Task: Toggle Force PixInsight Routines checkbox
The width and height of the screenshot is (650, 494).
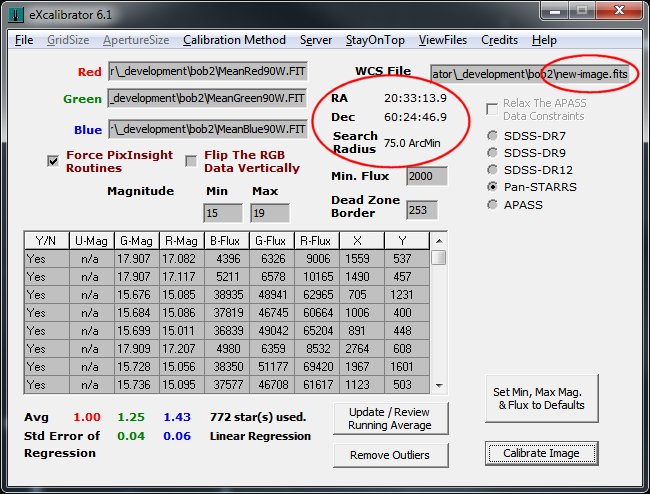Action: coord(53,161)
